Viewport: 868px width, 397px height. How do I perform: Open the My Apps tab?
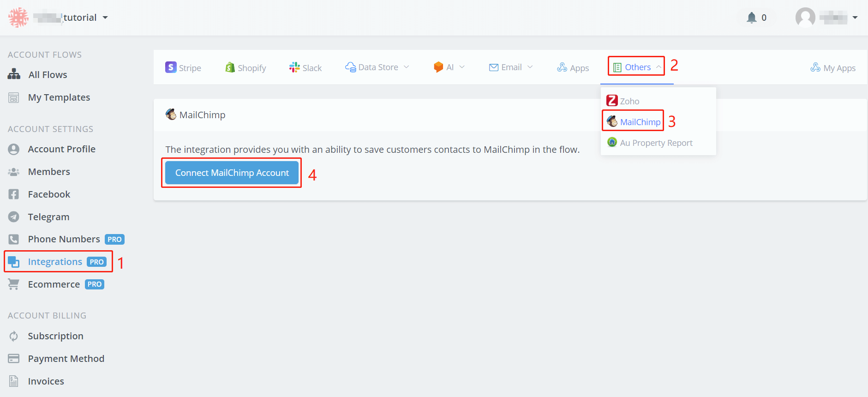[833, 67]
